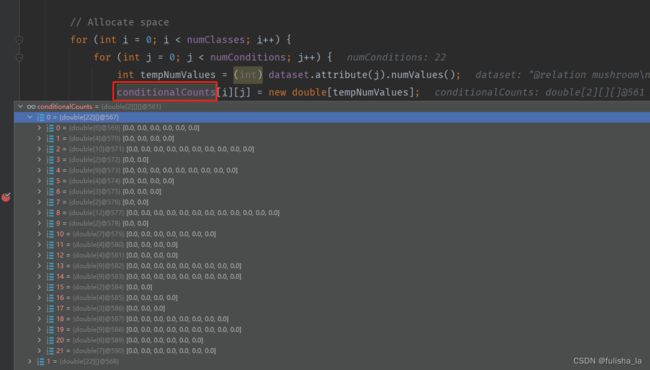Click the array icon of inner element 3
Viewport: 650px width, 370px height.
coord(50,160)
